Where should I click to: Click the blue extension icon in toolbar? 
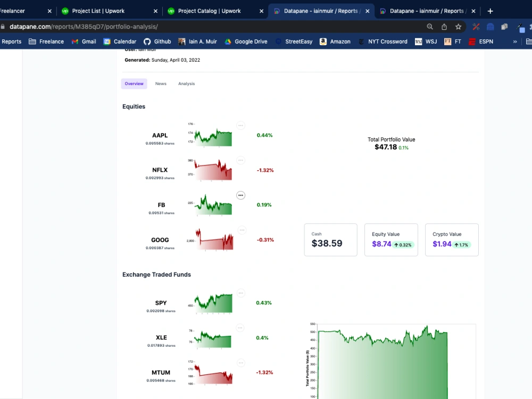(x=491, y=27)
